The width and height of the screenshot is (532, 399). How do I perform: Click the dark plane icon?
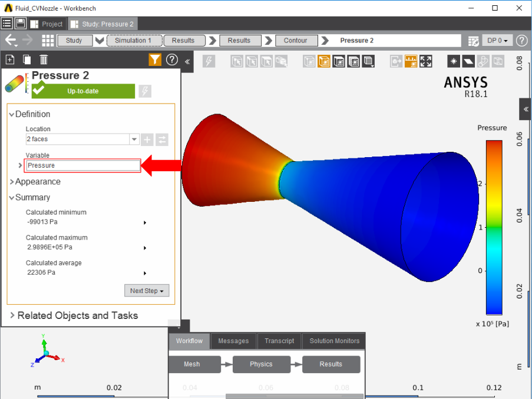click(x=468, y=61)
